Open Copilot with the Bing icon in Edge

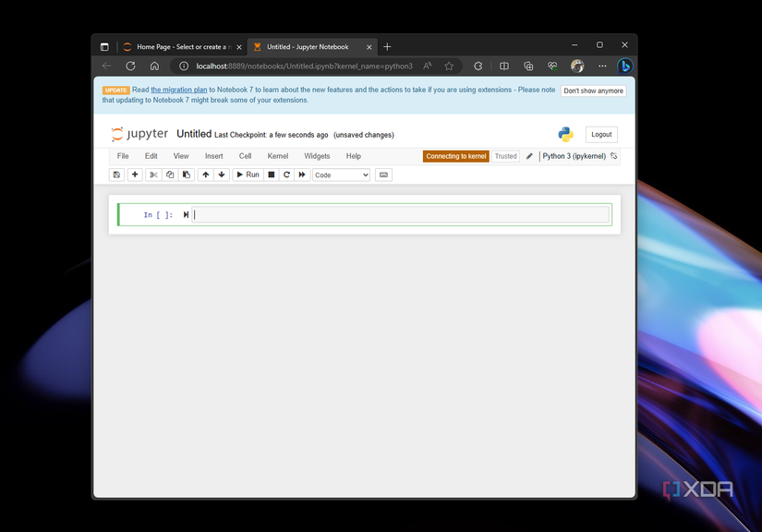[624, 66]
